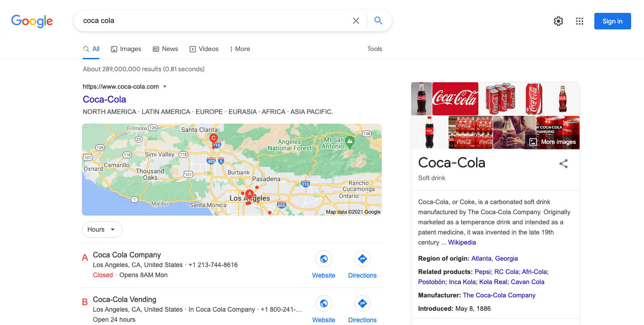Get Directions icon for Coca Cola Company

point(362,259)
